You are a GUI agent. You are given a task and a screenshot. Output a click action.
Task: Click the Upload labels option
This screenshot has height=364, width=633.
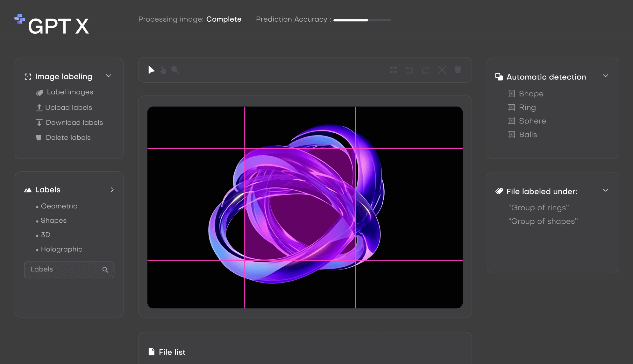pyautogui.click(x=69, y=107)
